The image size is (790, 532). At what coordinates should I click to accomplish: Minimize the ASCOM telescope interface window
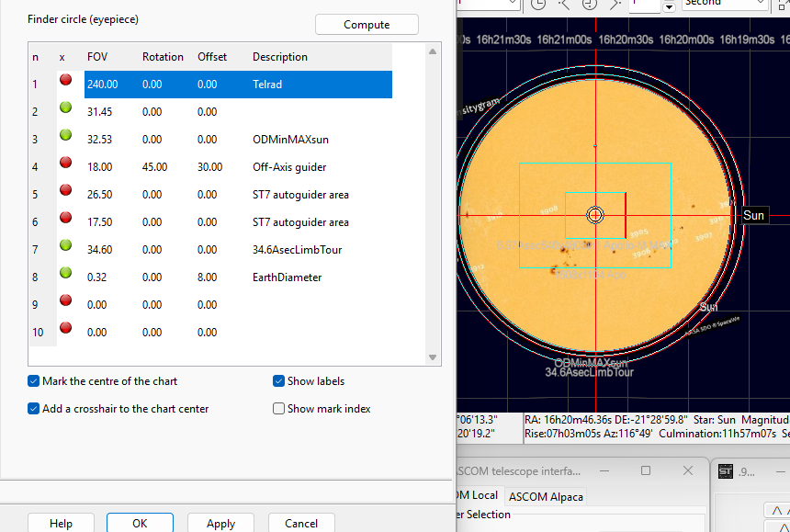coord(604,470)
